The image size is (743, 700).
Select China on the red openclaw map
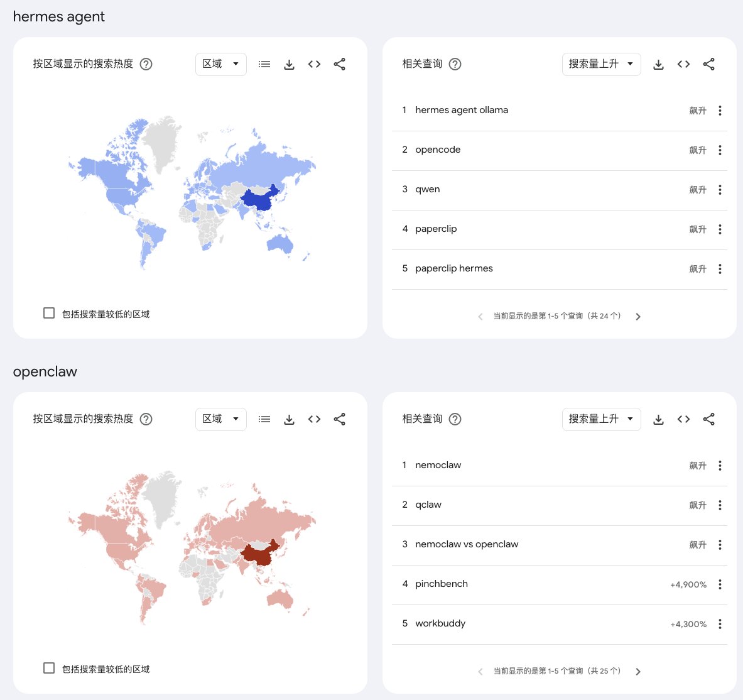259,554
